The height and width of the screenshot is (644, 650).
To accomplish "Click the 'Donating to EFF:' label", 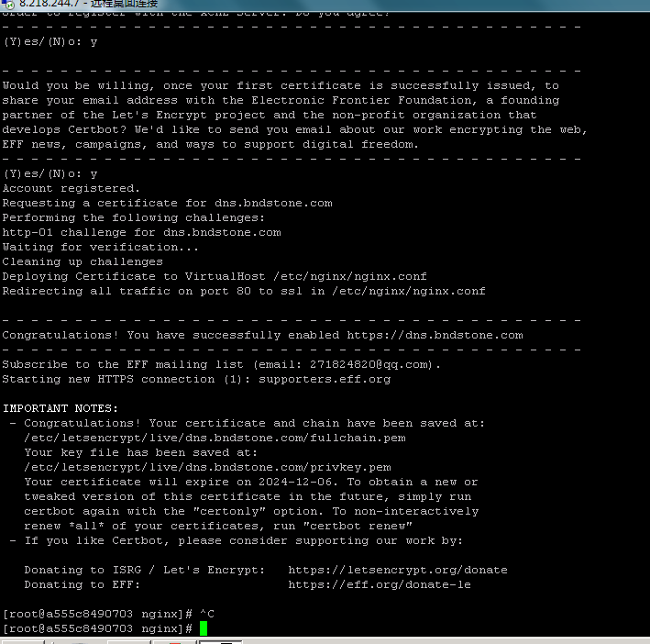I will 83,584.
